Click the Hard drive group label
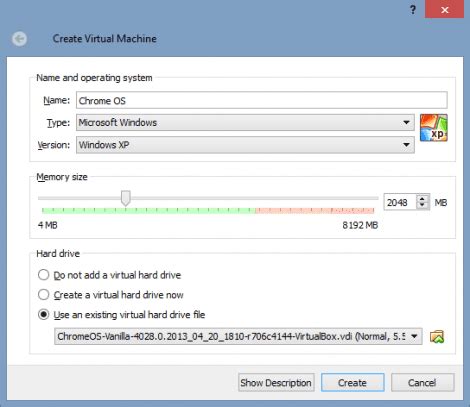470x407 pixels. (58, 254)
